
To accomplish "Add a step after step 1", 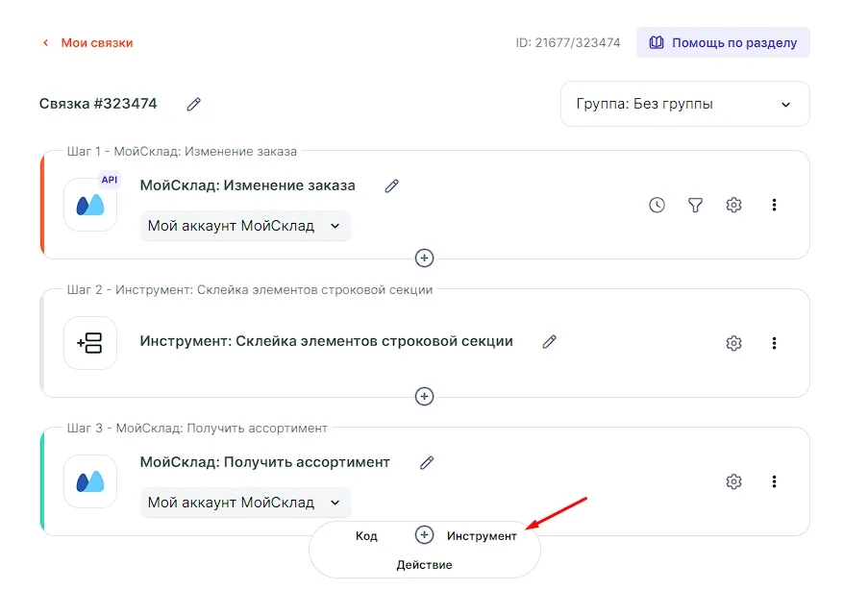I will click(424, 258).
